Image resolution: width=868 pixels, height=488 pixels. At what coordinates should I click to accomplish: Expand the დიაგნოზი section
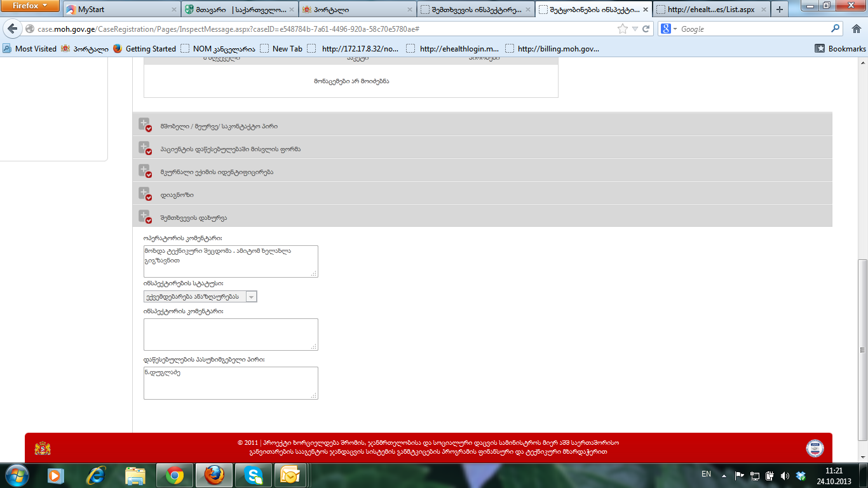click(145, 194)
